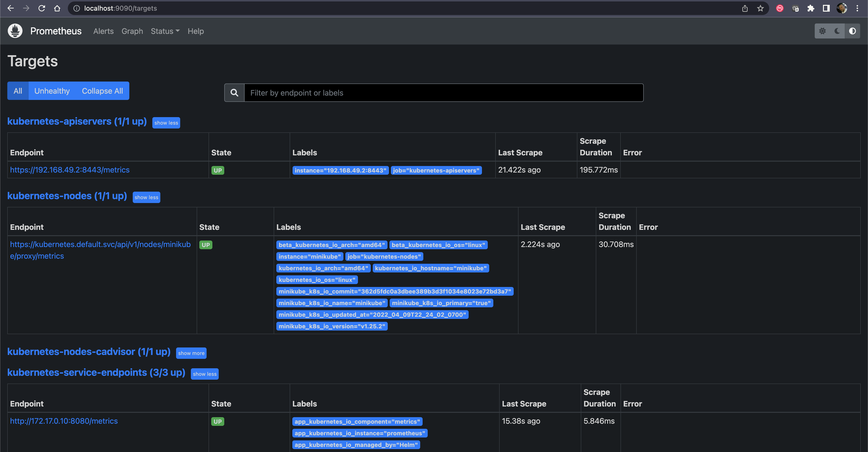This screenshot has height=452, width=868.
Task: Click label app_kubernetes_io_managed_by="Helm"
Action: click(356, 445)
